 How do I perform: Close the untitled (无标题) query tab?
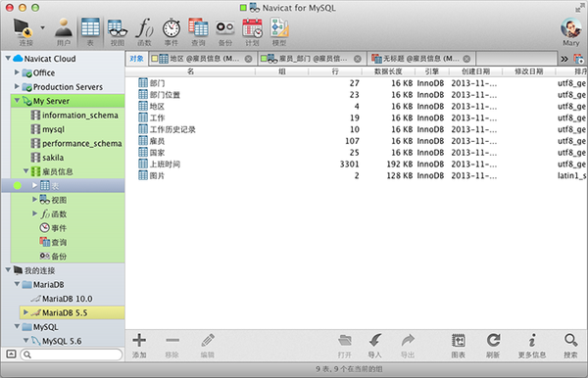tap(466, 59)
